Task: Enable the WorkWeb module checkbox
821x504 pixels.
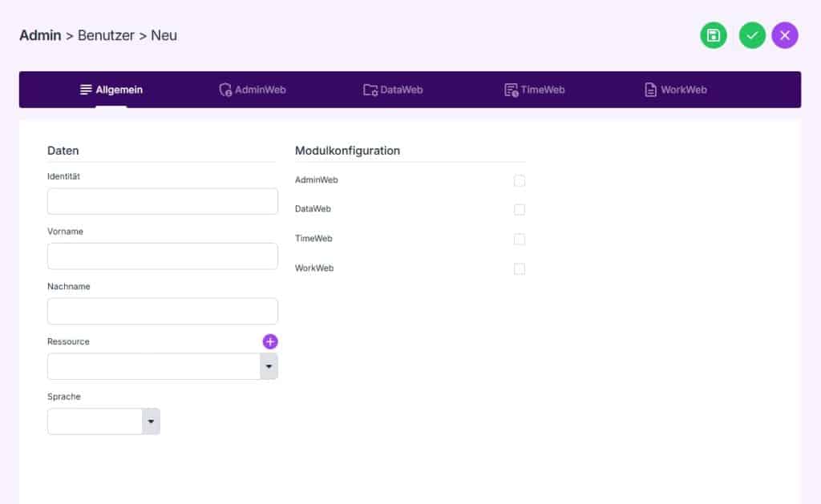Action: click(x=520, y=269)
